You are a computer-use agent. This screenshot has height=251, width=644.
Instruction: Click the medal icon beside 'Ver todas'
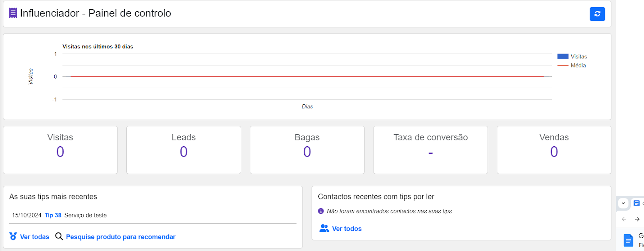coord(13,236)
